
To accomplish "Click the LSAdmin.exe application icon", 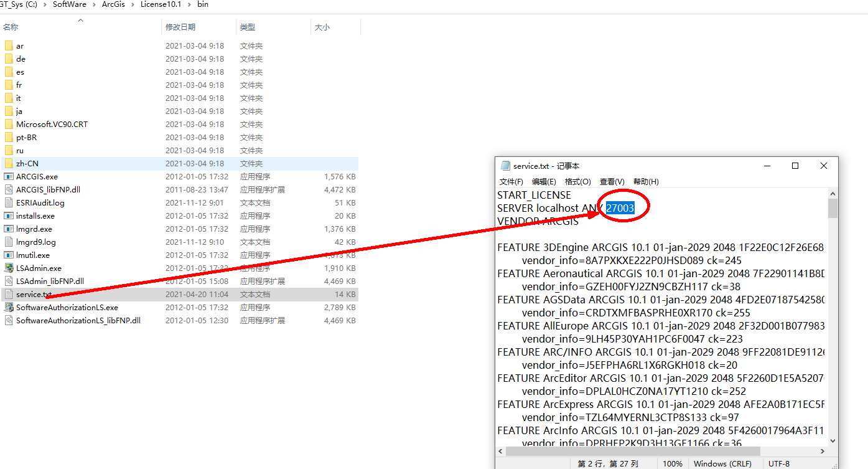I will [x=9, y=268].
